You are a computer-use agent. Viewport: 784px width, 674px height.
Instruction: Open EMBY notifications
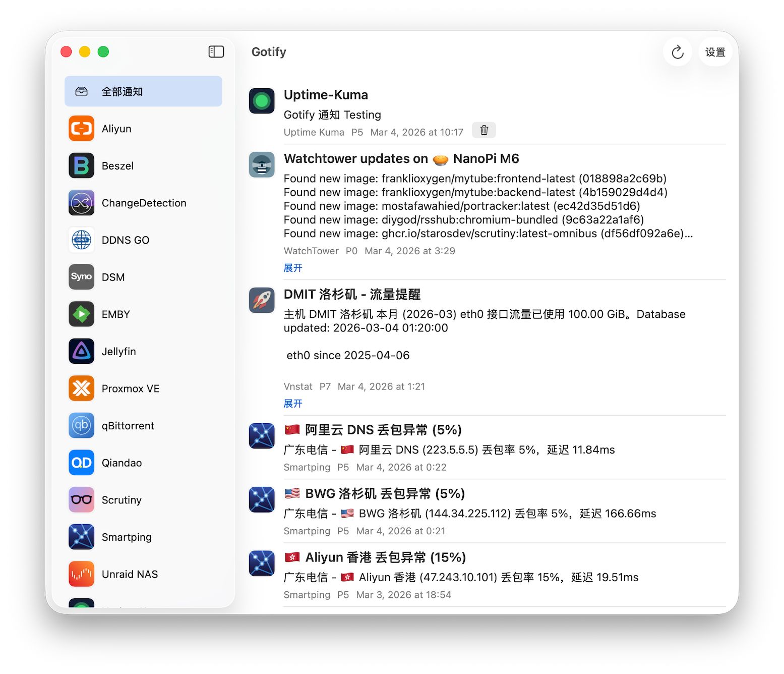(115, 314)
